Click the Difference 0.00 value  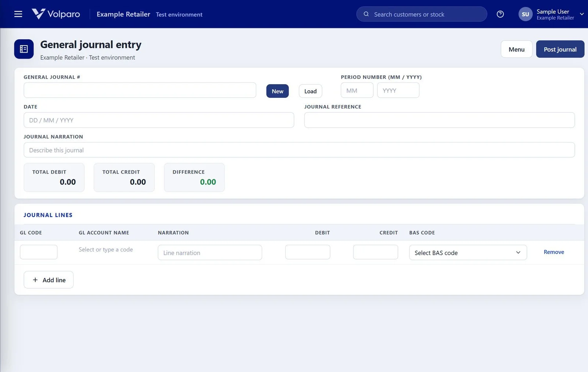208,182
